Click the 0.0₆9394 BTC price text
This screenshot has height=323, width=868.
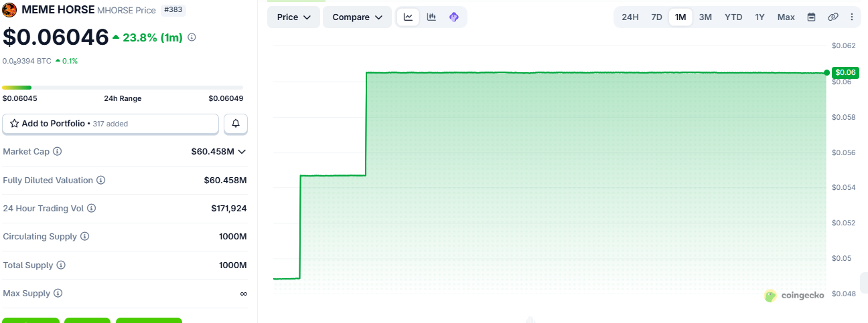(27, 61)
